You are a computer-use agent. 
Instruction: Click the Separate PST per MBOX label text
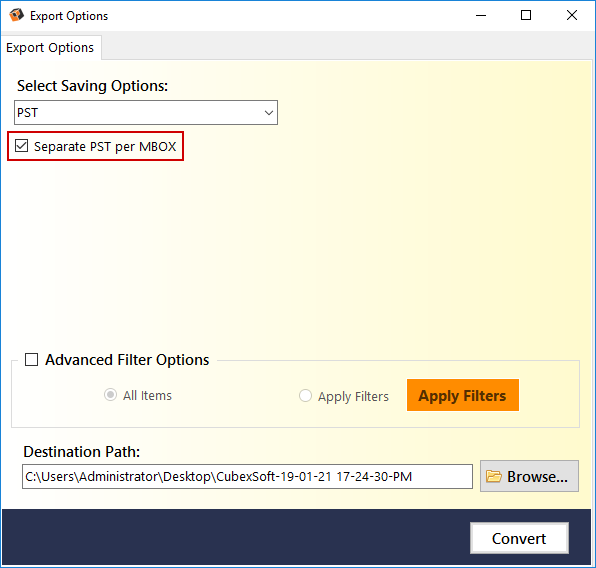coord(105,147)
